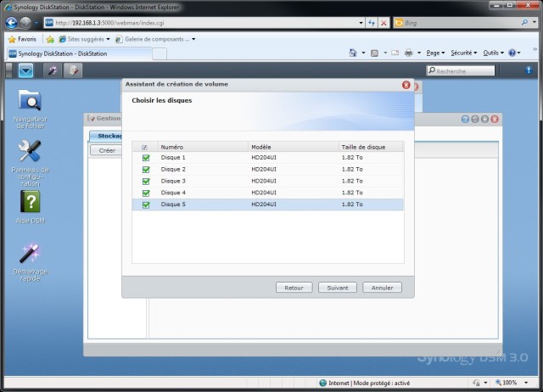Open the address bar history dropdown arrow

361,23
